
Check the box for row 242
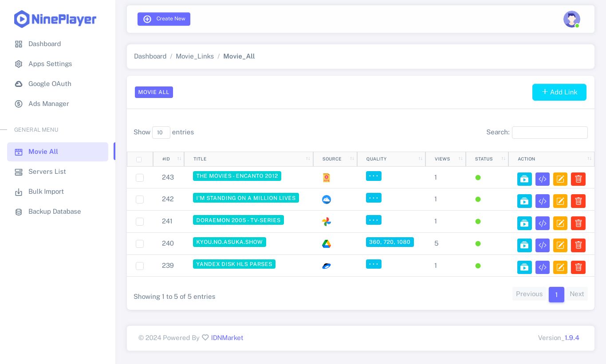pos(140,200)
